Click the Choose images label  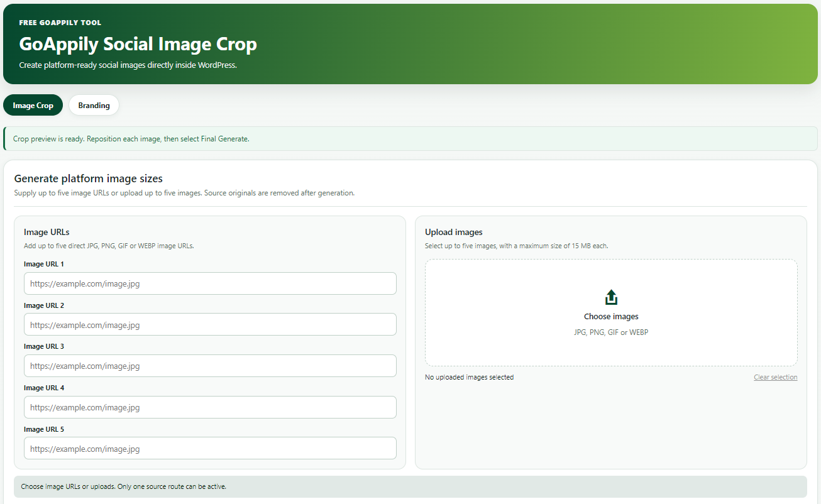coord(611,317)
